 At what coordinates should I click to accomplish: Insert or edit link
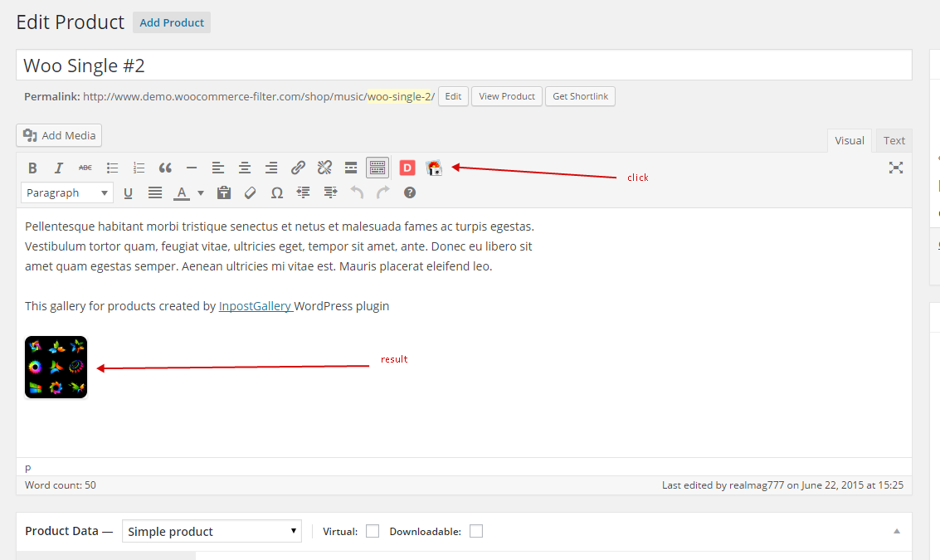(298, 168)
